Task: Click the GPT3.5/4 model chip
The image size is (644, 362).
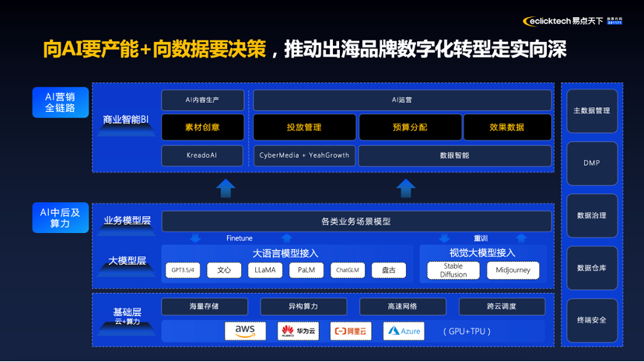Action: coord(183,270)
